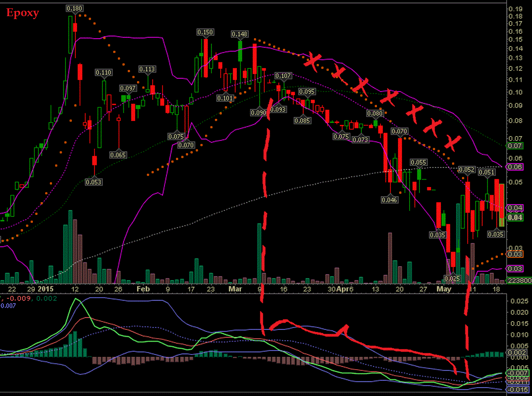The width and height of the screenshot is (532, 396).
Task: Select the 18 date marker in May
Action: click(x=497, y=289)
